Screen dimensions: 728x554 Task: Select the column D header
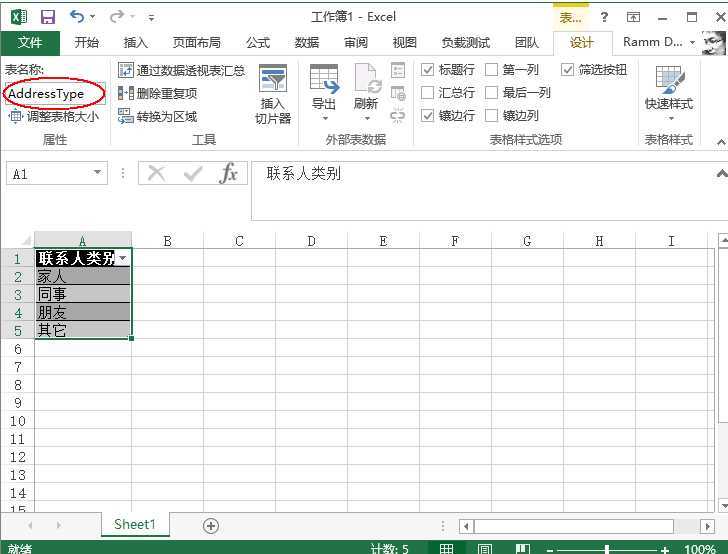[x=311, y=241]
